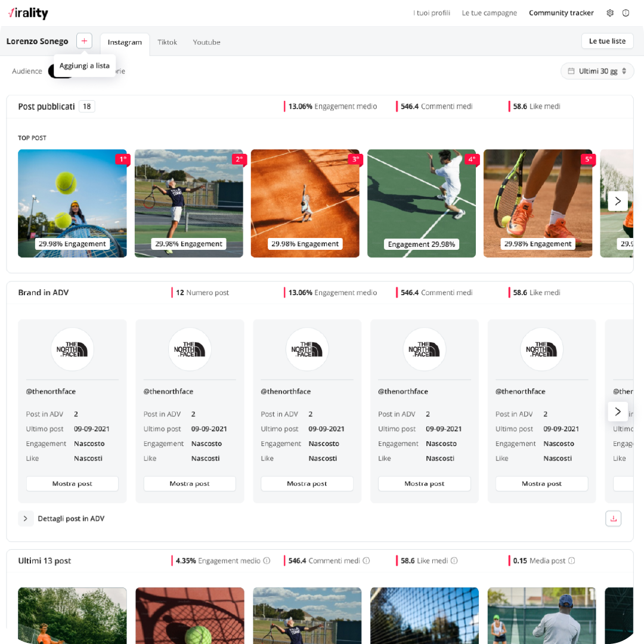Image resolution: width=644 pixels, height=644 pixels.
Task: Click the help icon beside the settings gear
Action: 626,13
